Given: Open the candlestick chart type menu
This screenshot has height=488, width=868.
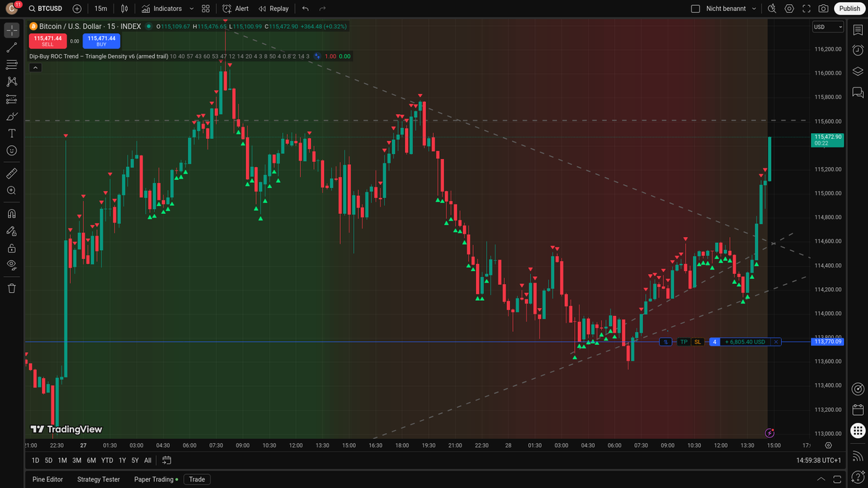Looking at the screenshot, I should [x=124, y=9].
